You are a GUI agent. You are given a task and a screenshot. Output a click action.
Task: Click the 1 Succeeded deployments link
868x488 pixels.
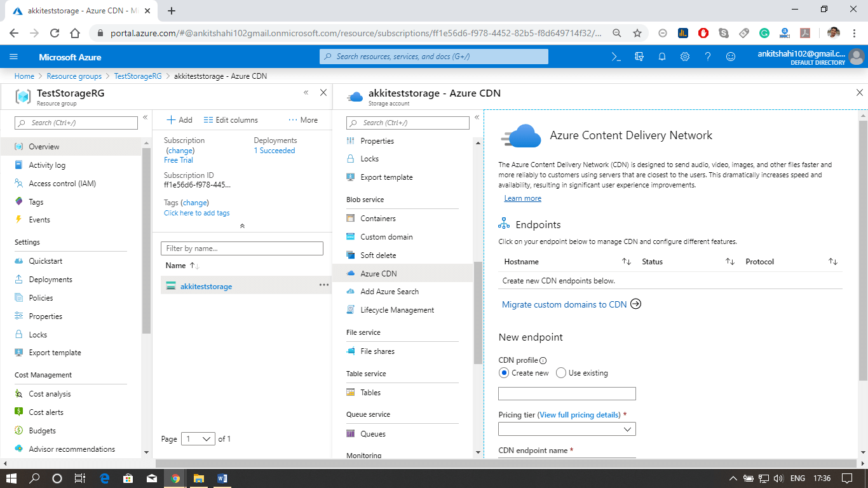point(275,151)
